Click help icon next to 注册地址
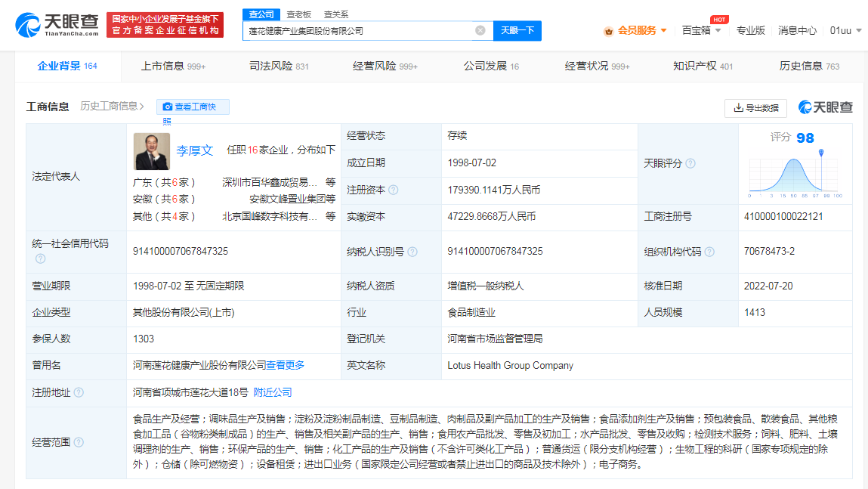868x489 pixels. 79,392
